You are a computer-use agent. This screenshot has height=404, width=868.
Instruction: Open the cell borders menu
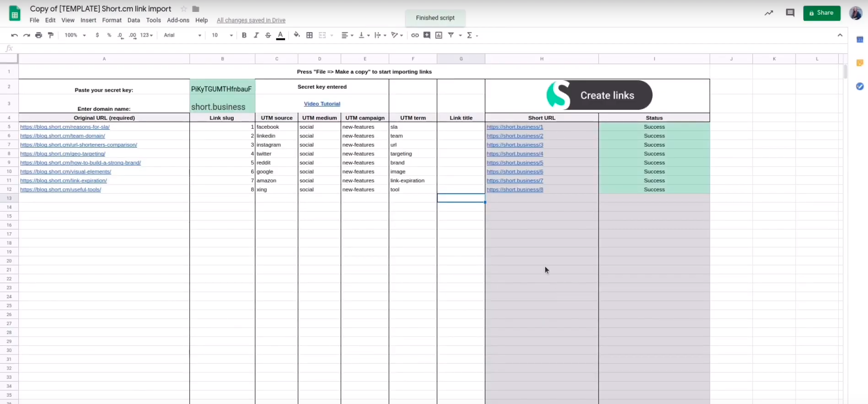309,35
